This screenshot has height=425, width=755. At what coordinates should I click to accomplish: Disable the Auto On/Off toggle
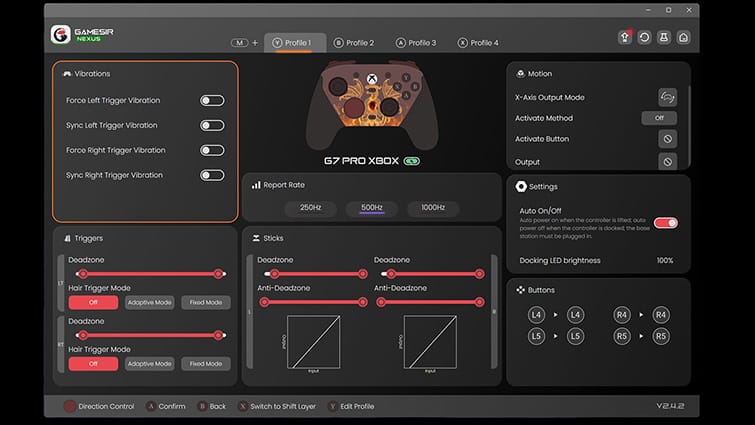click(666, 223)
